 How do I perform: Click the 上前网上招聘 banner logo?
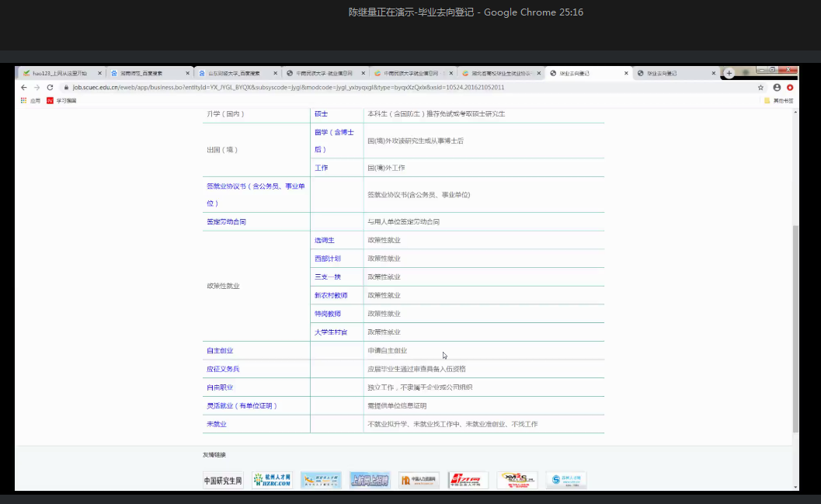pyautogui.click(x=370, y=480)
